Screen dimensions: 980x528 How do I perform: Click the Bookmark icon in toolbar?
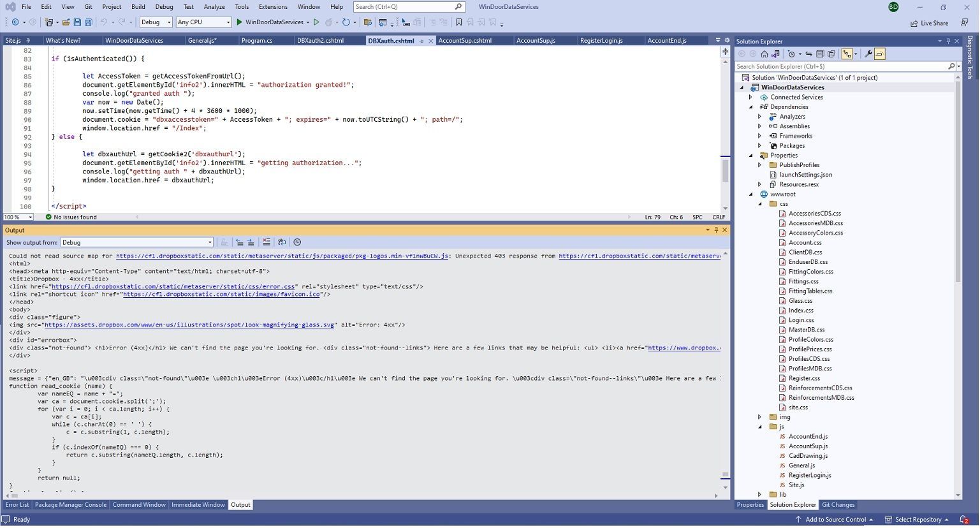tap(458, 22)
